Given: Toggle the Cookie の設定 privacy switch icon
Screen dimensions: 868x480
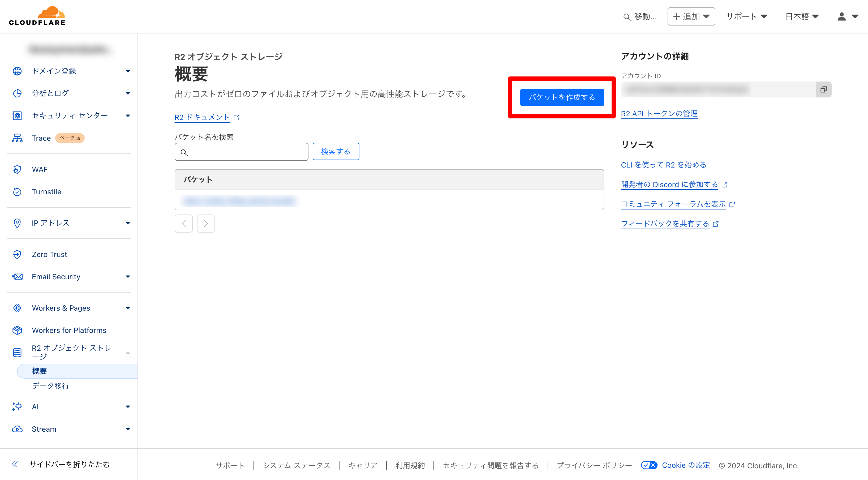Looking at the screenshot, I should (649, 465).
